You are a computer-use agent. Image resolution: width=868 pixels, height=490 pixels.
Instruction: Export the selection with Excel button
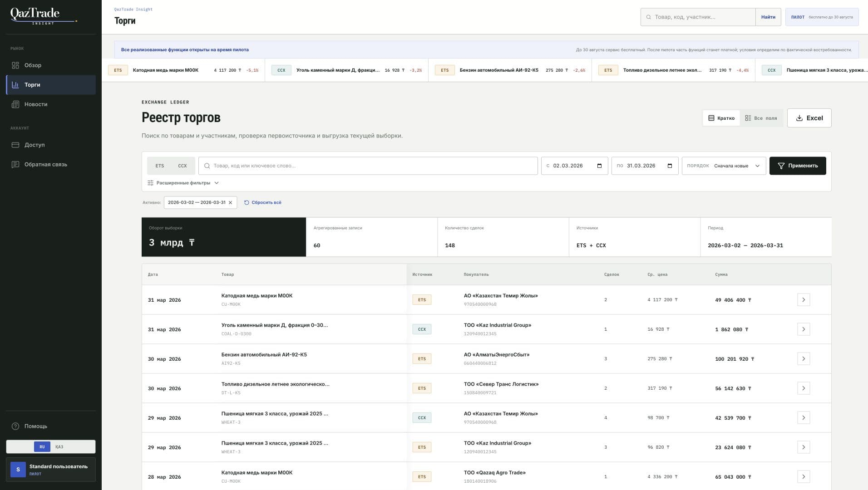809,118
